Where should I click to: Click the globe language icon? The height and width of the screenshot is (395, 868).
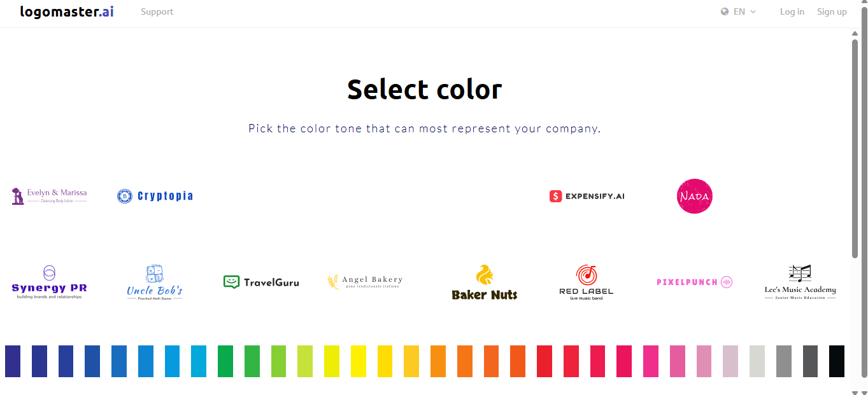[x=725, y=11]
